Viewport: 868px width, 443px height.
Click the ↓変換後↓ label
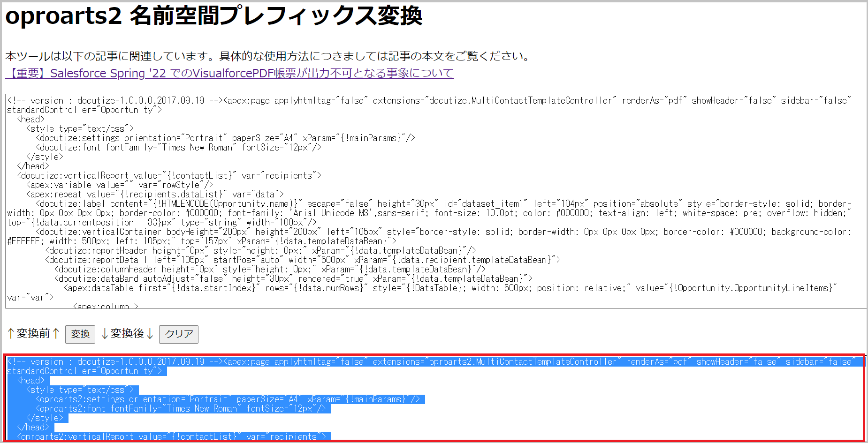click(x=127, y=333)
